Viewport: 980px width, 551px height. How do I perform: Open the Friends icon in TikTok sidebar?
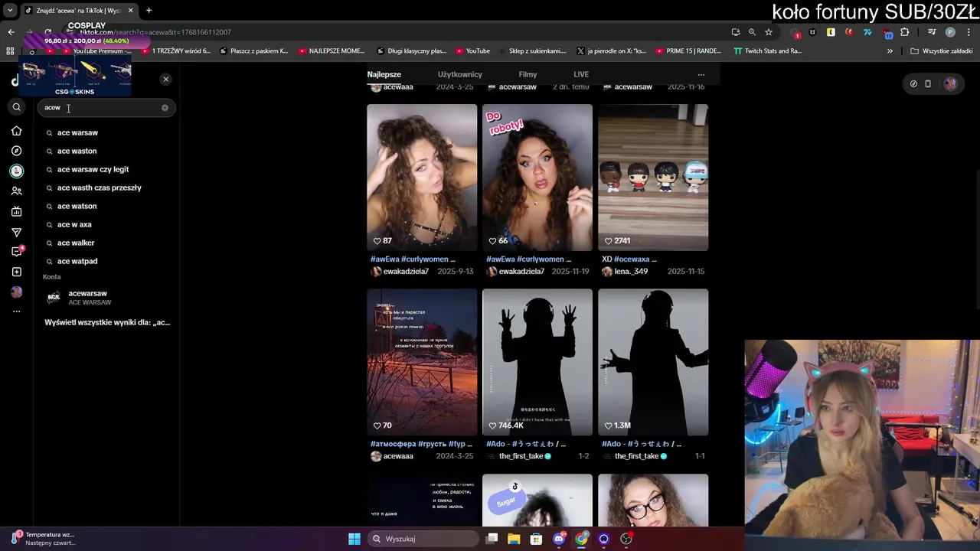[16, 191]
